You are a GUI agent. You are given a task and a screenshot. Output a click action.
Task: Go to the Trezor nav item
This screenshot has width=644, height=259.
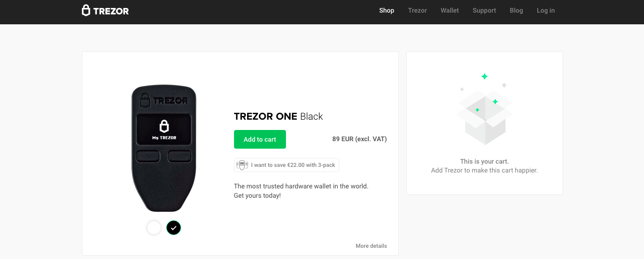tap(417, 10)
